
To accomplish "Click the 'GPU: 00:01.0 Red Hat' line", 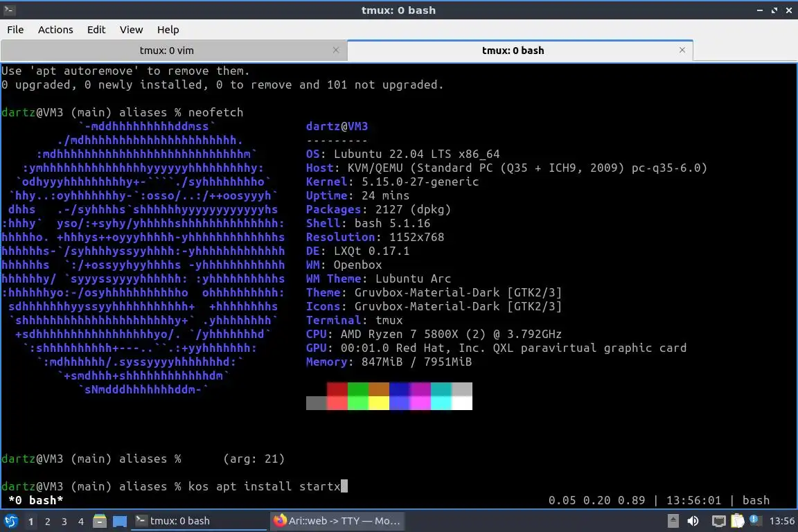I will coord(496,348).
